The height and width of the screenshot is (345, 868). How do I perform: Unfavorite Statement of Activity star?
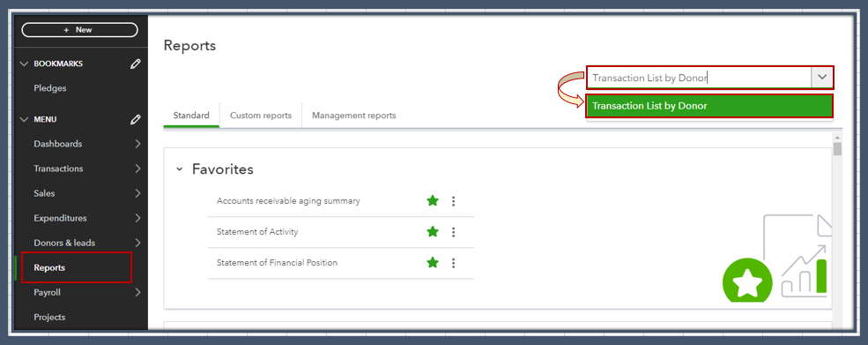click(433, 232)
